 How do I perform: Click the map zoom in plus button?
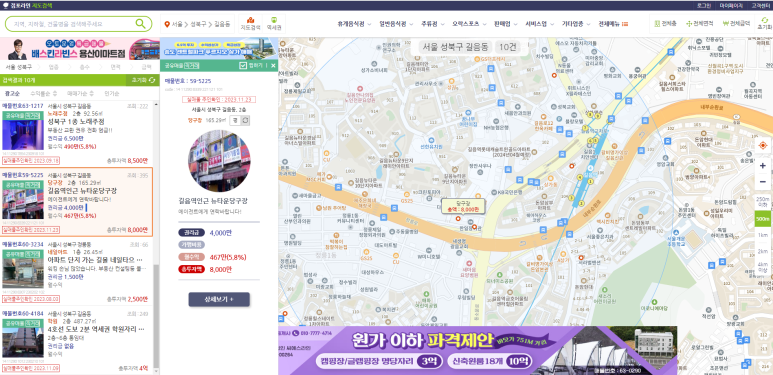(x=763, y=166)
